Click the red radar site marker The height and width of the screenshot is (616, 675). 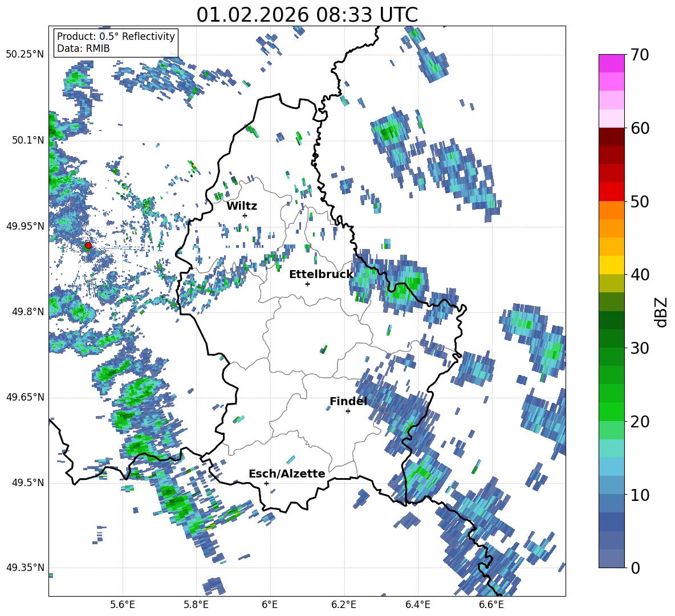pyautogui.click(x=88, y=246)
